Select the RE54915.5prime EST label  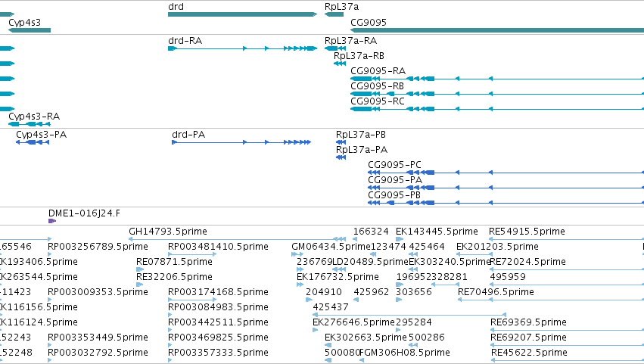point(527,232)
